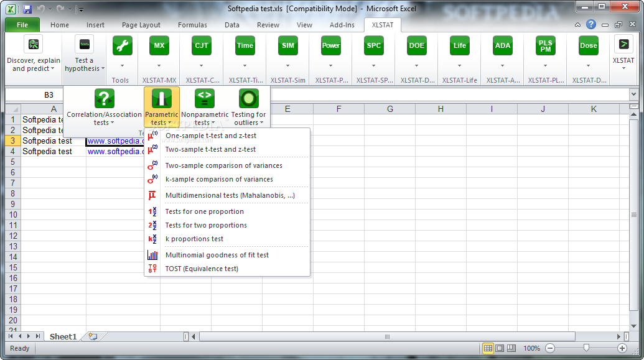Image resolution: width=644 pixels, height=360 pixels.
Task: Open the Nonparametric tests icon
Action: pos(205,98)
